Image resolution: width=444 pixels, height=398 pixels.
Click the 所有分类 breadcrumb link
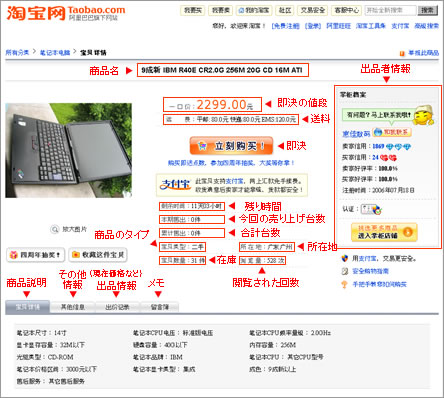click(x=17, y=52)
